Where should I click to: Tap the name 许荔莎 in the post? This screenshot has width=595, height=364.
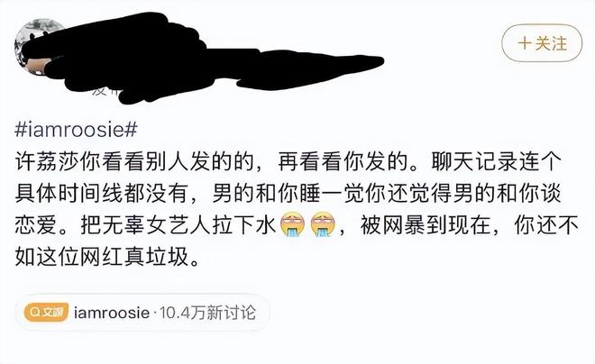[x=48, y=162]
